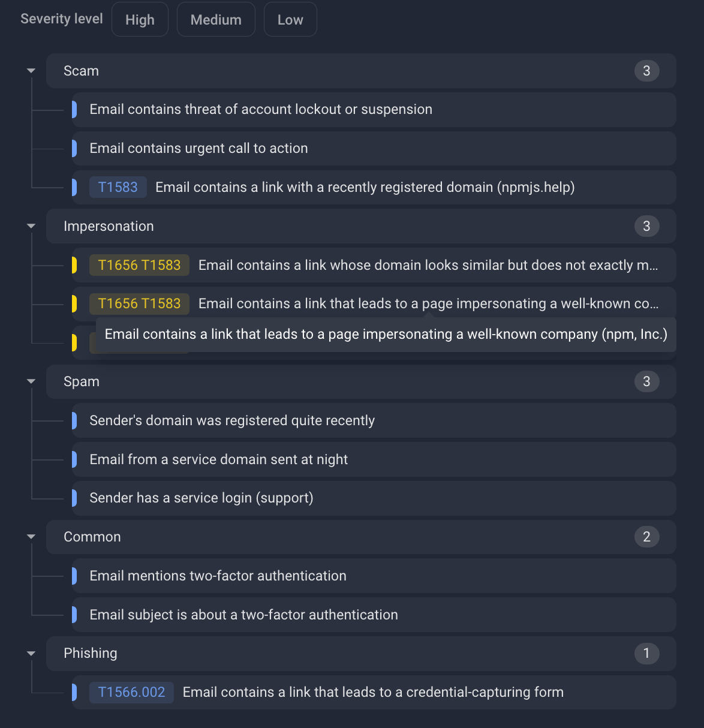Image resolution: width=704 pixels, height=728 pixels.
Task: Click the "3" badge on Impersonation header
Action: coord(646,226)
